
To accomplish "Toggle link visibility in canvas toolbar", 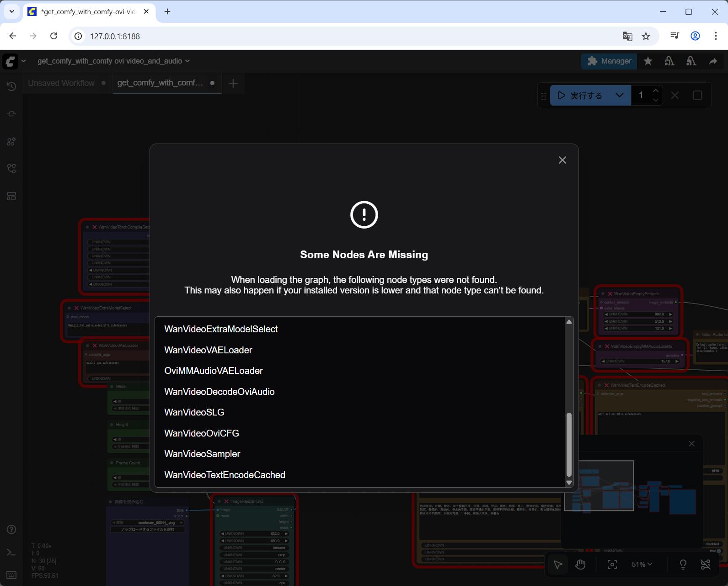I will pos(706,565).
